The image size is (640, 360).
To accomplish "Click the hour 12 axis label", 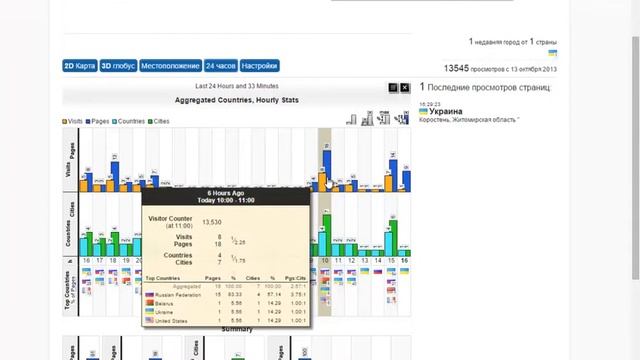I will point(351,260).
